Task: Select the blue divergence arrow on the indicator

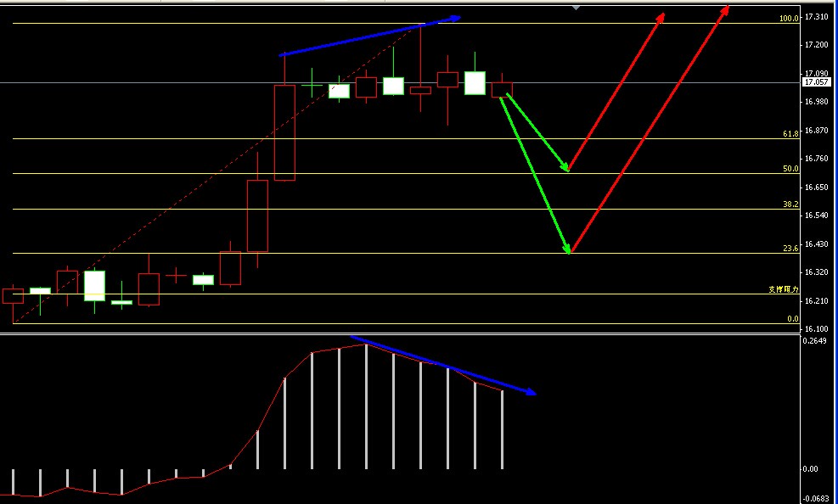Action: [x=441, y=365]
